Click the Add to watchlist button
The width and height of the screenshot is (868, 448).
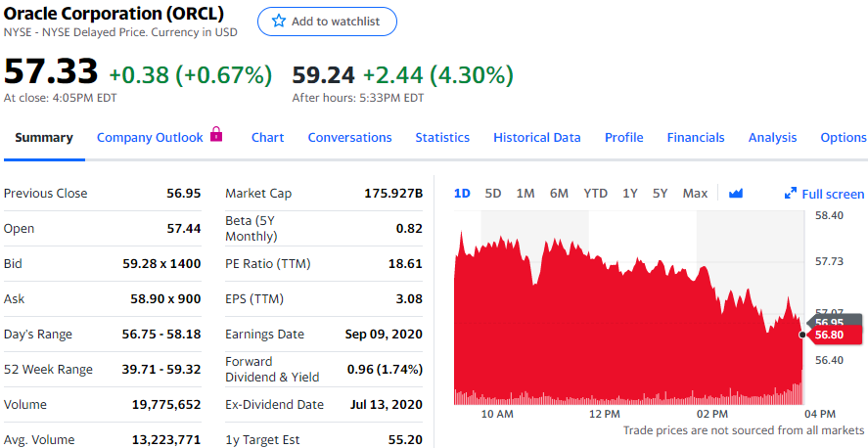pyautogui.click(x=327, y=22)
